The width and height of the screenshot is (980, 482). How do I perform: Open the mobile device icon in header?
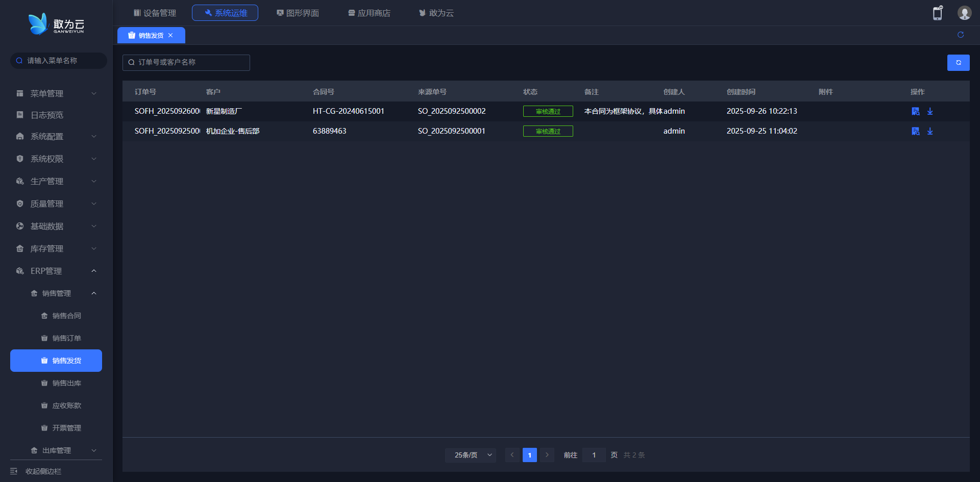pos(938,13)
